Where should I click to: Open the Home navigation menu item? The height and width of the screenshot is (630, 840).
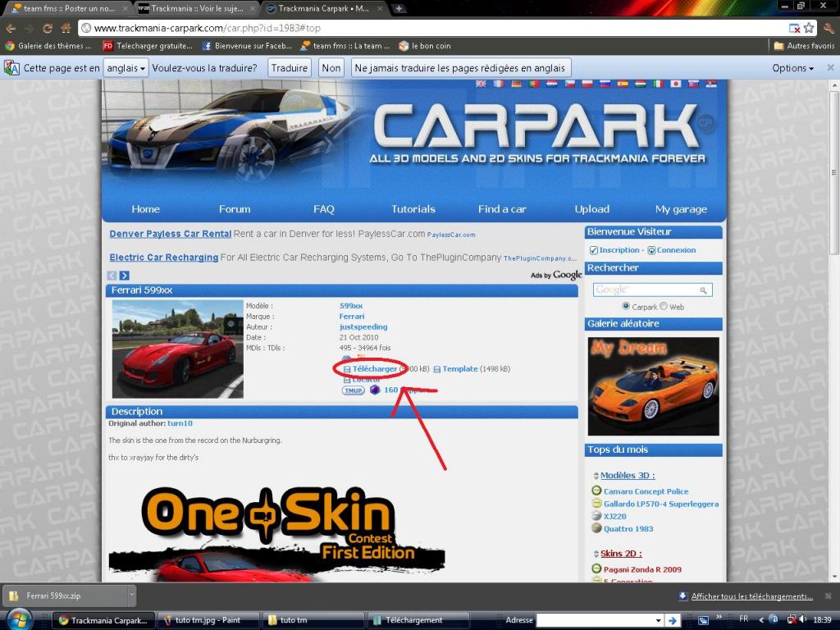[x=146, y=209]
